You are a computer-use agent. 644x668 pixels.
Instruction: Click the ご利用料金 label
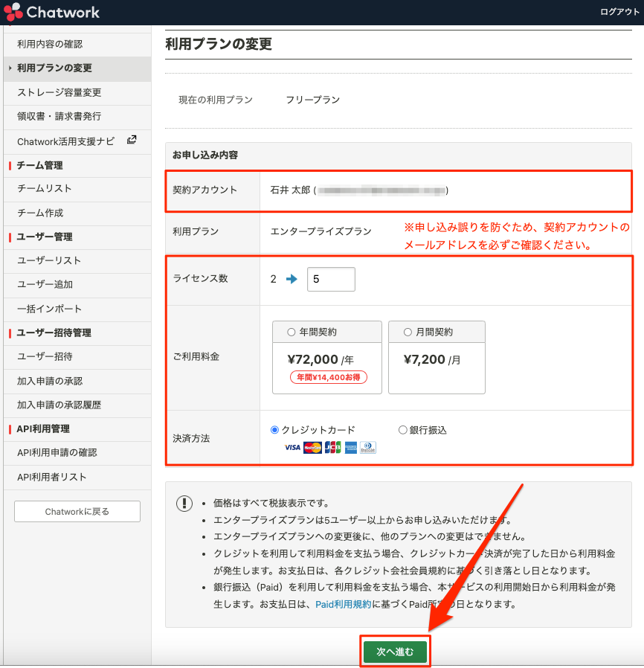tap(196, 356)
